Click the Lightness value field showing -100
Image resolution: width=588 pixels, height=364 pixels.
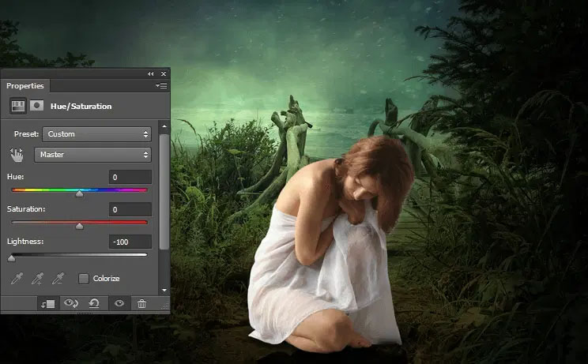tap(130, 242)
